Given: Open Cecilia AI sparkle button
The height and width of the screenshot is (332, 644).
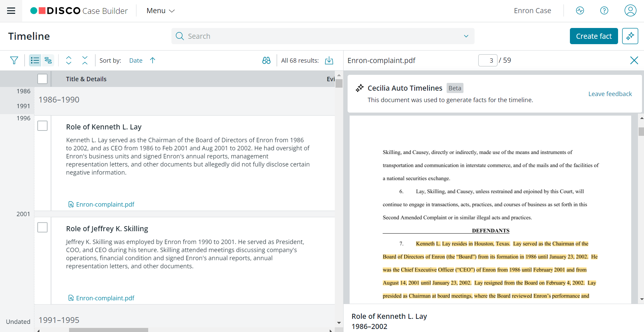Looking at the screenshot, I should pos(630,36).
